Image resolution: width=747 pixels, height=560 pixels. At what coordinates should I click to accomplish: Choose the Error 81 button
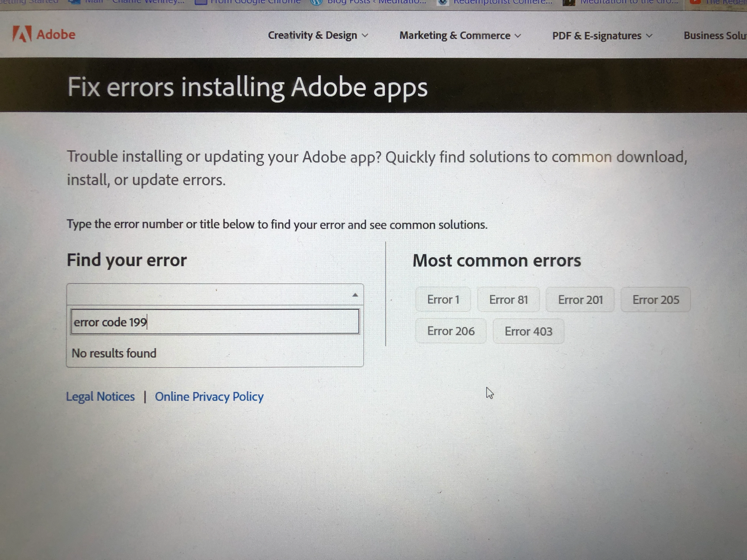coord(508,300)
